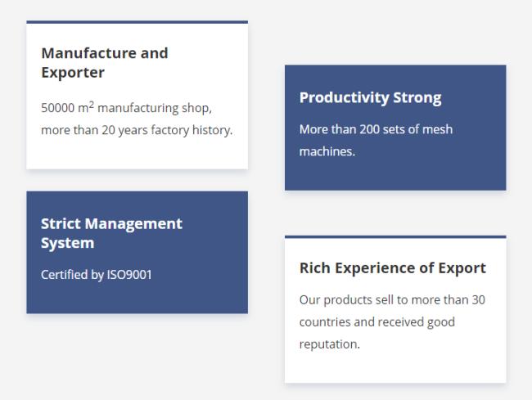Click the Strict Management System heading
This screenshot has width=532, height=400.
pos(111,233)
